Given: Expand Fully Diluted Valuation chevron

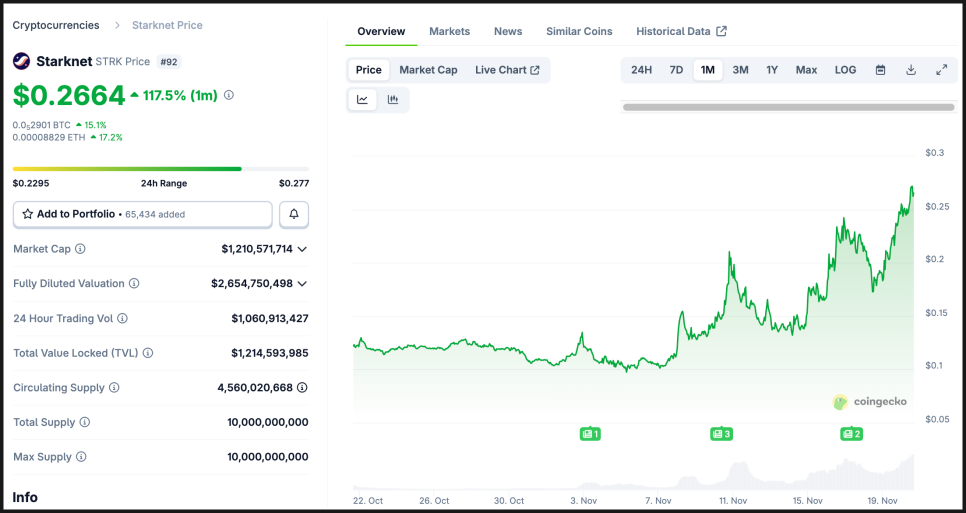Looking at the screenshot, I should [302, 284].
